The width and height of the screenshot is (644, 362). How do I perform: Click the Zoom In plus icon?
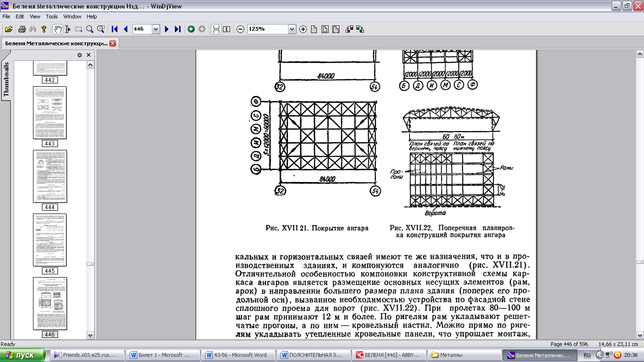(303, 29)
